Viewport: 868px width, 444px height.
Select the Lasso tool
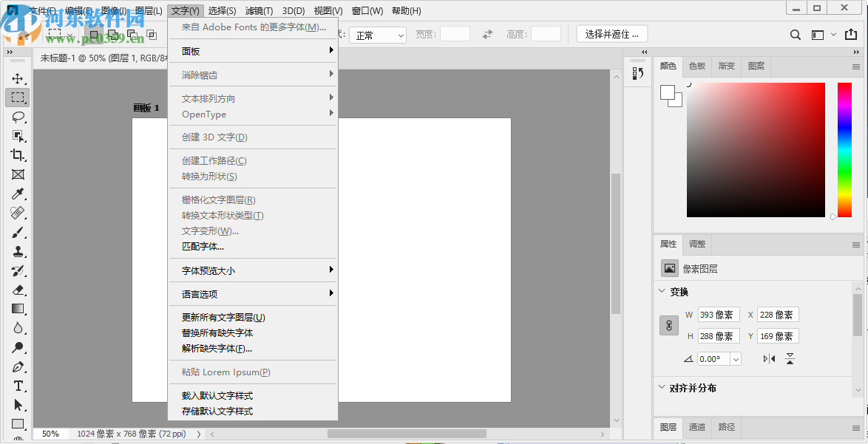coord(18,117)
